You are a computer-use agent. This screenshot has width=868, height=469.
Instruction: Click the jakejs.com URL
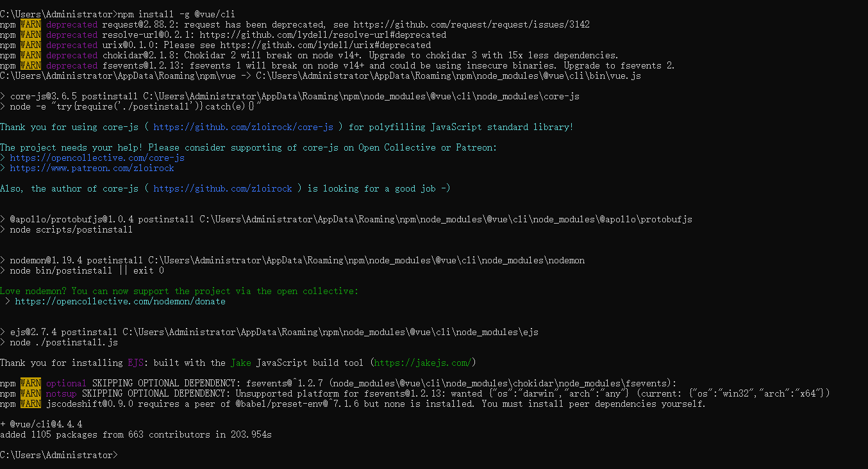422,363
